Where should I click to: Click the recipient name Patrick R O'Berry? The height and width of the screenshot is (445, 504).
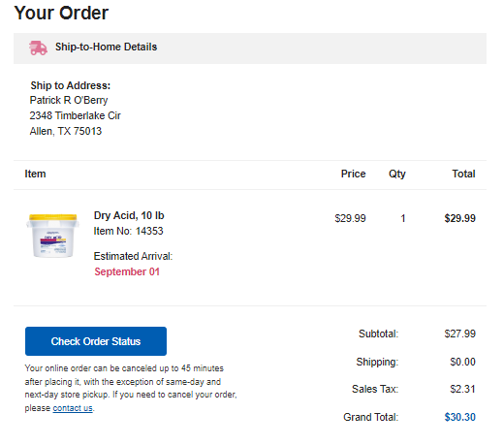[x=69, y=100]
